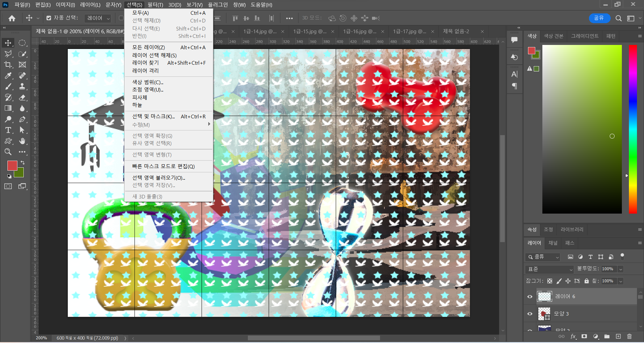Select the Horizontal Type tool

click(8, 130)
